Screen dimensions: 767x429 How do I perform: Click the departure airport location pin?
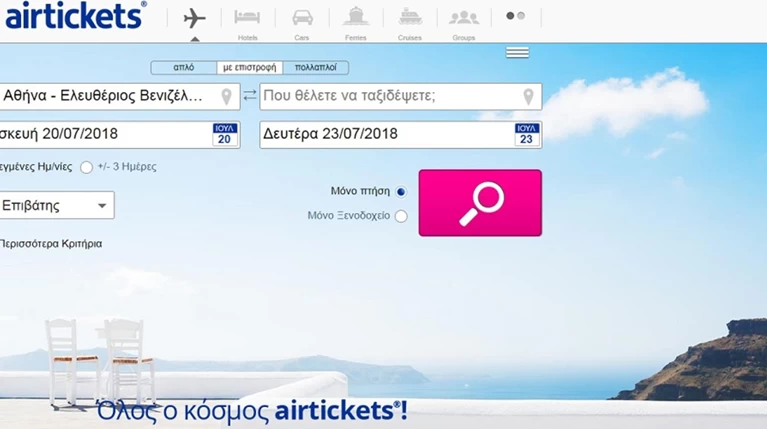click(226, 96)
